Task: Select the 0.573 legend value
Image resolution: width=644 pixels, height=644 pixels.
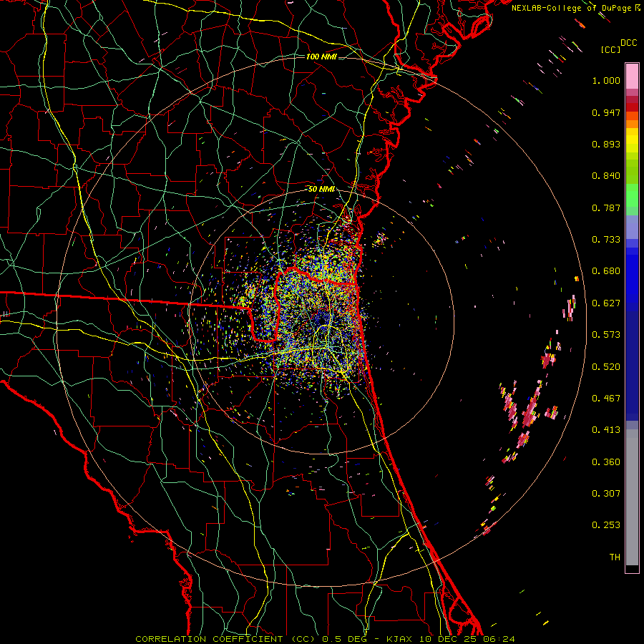Action: coord(606,335)
